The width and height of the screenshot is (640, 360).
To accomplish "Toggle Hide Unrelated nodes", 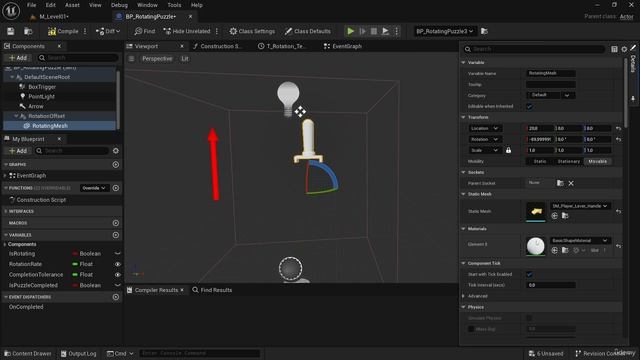I will [x=187, y=31].
